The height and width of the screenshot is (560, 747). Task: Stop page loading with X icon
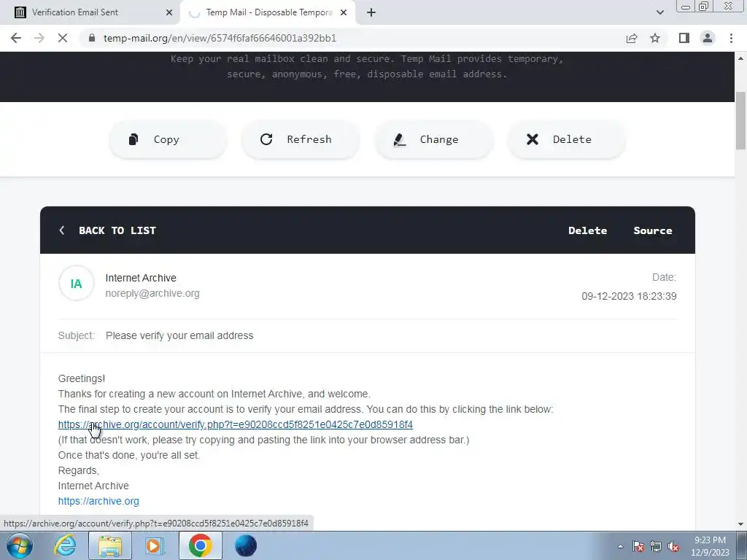click(x=63, y=38)
